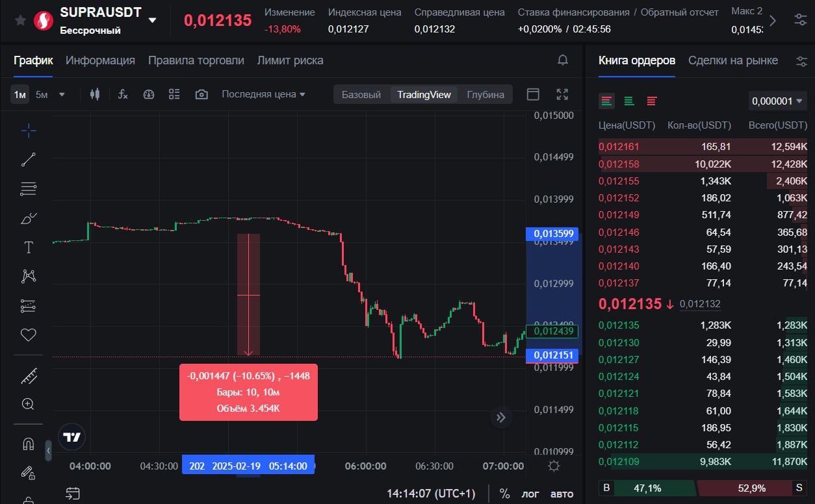Expand chart to fullscreen
Viewport: 815px width, 504px height.
tap(563, 94)
